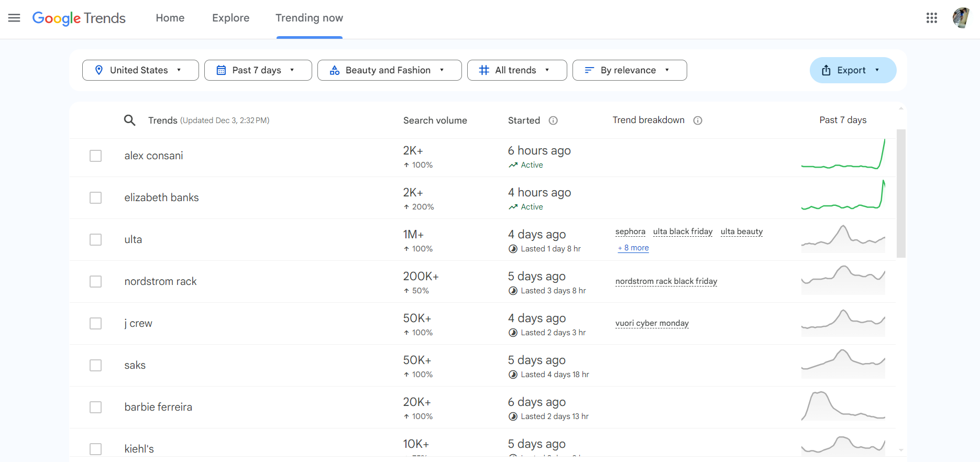The image size is (980, 462).
Task: Open the United States location dropdown
Action: click(x=140, y=70)
